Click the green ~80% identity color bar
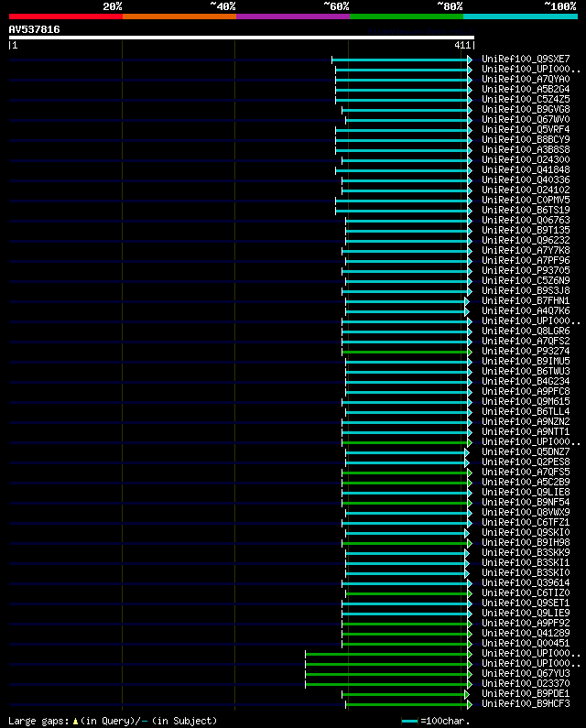The height and width of the screenshot is (728, 586). (407, 16)
